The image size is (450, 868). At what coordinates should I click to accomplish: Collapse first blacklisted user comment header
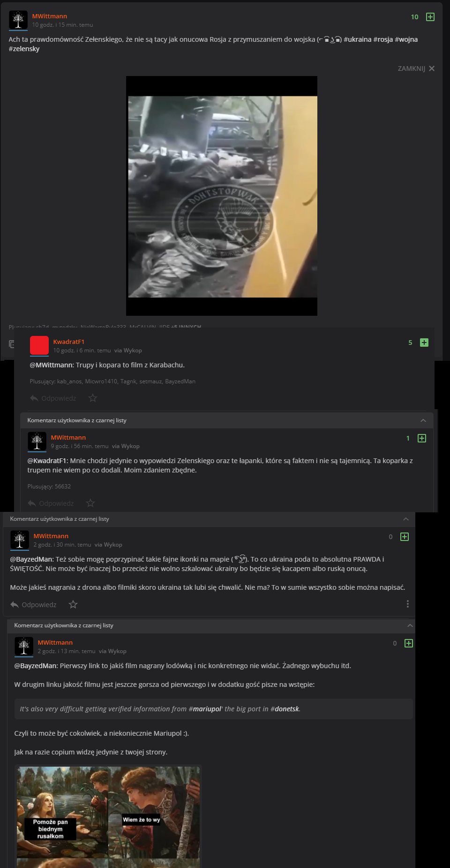click(423, 420)
